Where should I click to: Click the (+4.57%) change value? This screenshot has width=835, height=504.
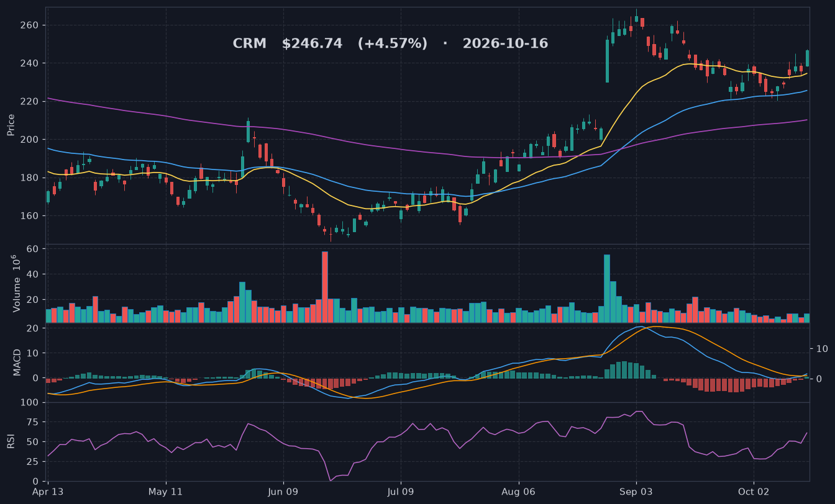pos(392,44)
